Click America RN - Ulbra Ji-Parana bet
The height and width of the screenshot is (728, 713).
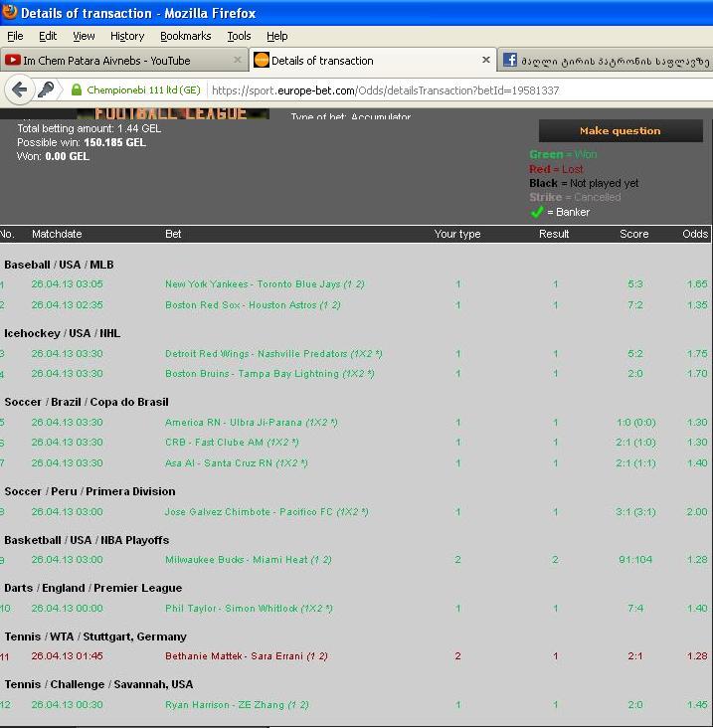coord(252,423)
